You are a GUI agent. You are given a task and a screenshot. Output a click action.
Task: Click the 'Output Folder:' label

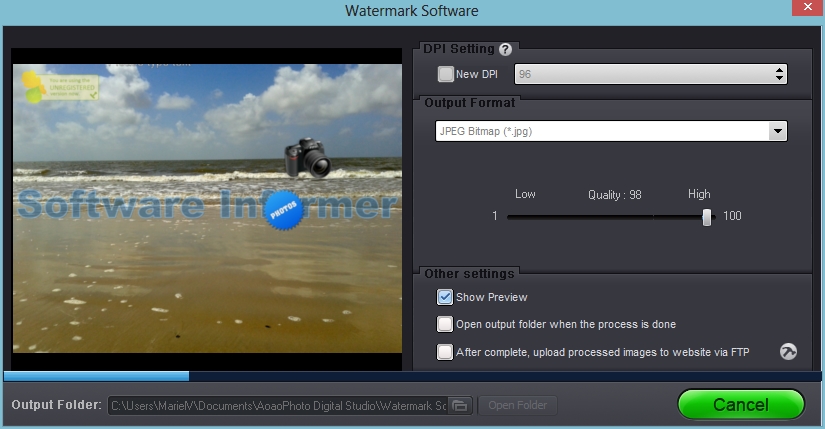pos(57,405)
